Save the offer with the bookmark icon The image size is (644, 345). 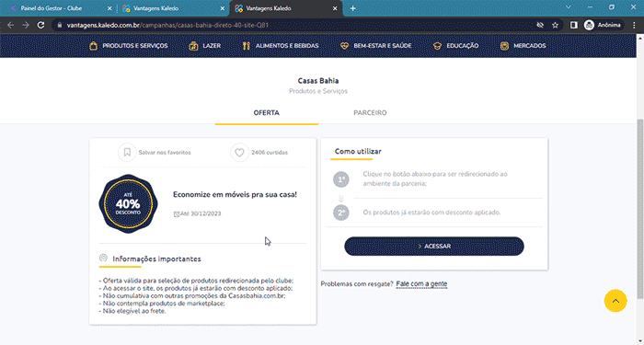pyautogui.click(x=127, y=153)
